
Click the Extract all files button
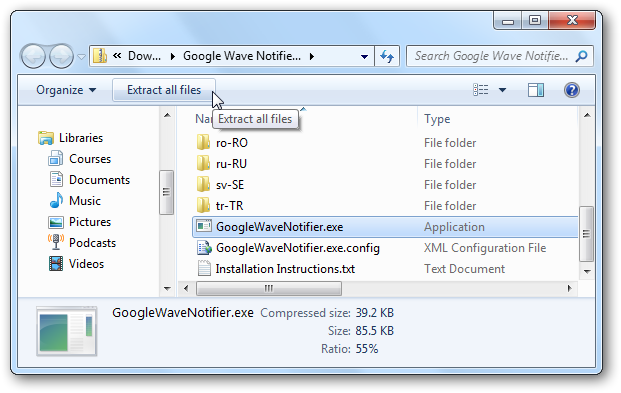[164, 90]
